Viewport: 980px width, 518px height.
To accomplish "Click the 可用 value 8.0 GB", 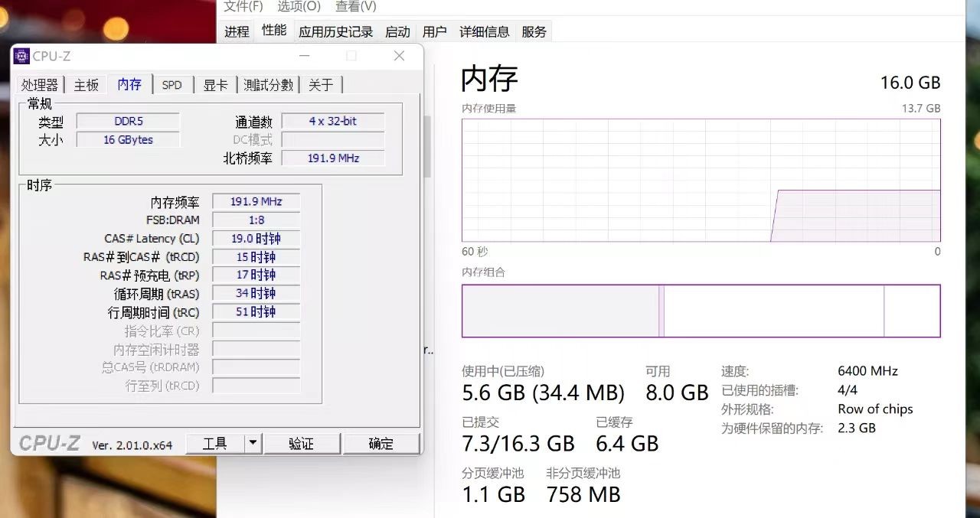I will click(x=677, y=393).
